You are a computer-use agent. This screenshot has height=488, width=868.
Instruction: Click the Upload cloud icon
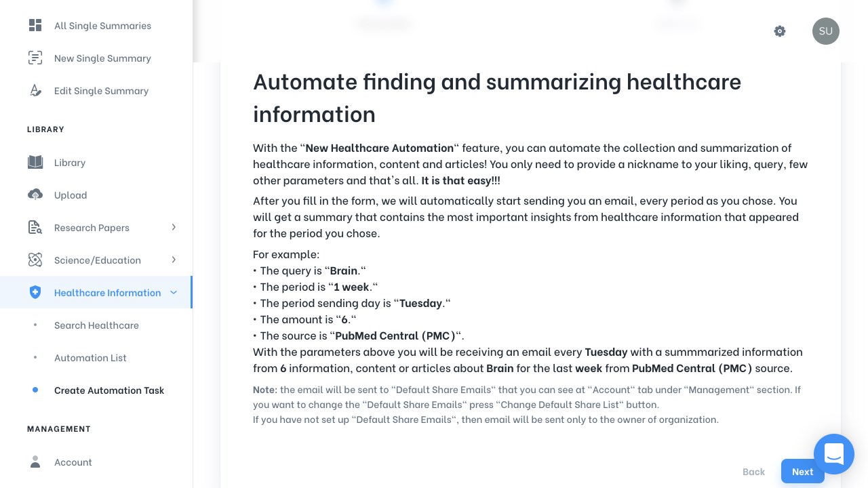pos(35,195)
